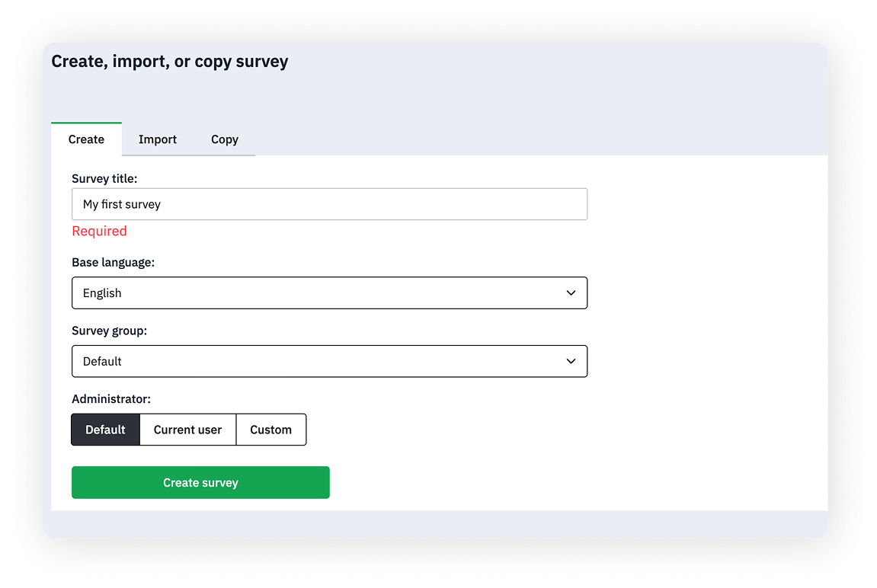Click the dialog heading Create, import, or copy survey
877x588 pixels.
[169, 62]
